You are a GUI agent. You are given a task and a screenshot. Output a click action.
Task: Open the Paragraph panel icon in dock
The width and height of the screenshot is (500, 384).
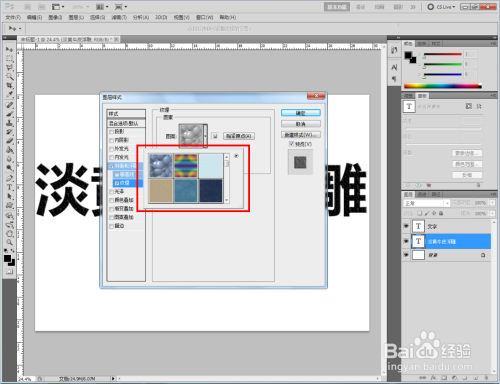tap(394, 79)
